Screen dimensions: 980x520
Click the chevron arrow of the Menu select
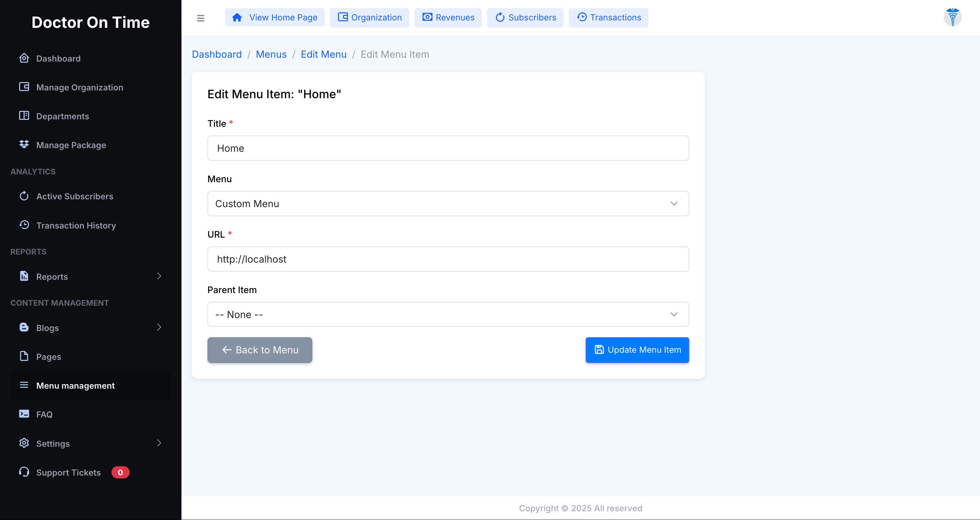point(674,204)
